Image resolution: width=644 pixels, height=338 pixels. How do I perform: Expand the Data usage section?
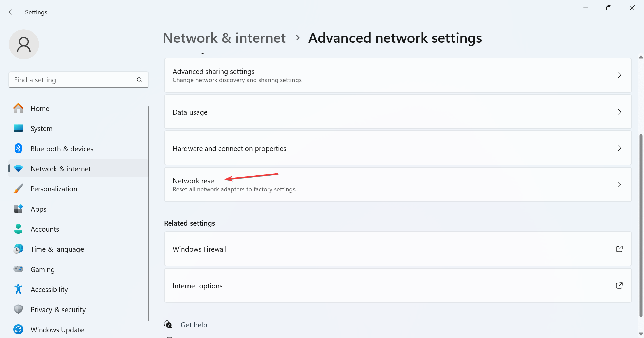click(x=619, y=112)
